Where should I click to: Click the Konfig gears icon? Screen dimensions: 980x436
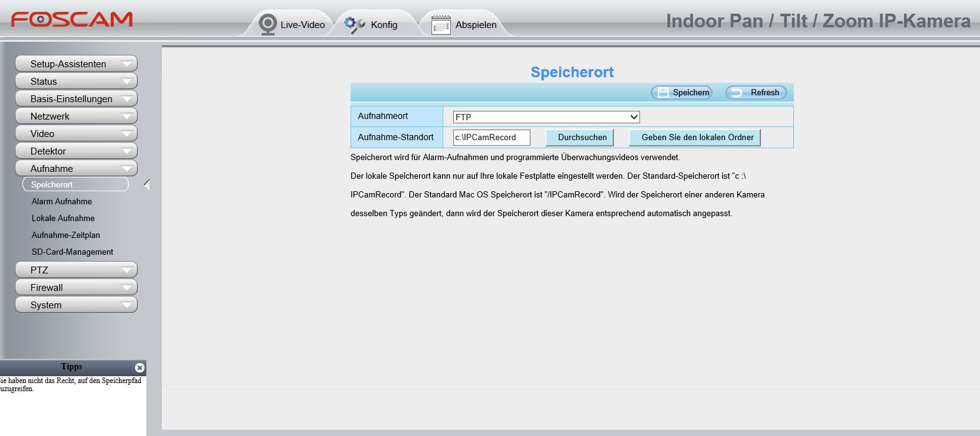click(354, 25)
